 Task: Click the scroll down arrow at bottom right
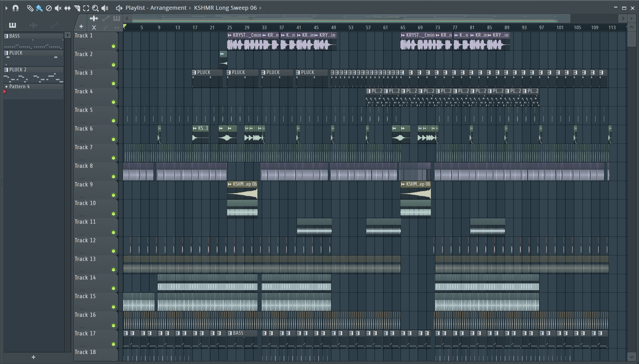click(x=631, y=357)
